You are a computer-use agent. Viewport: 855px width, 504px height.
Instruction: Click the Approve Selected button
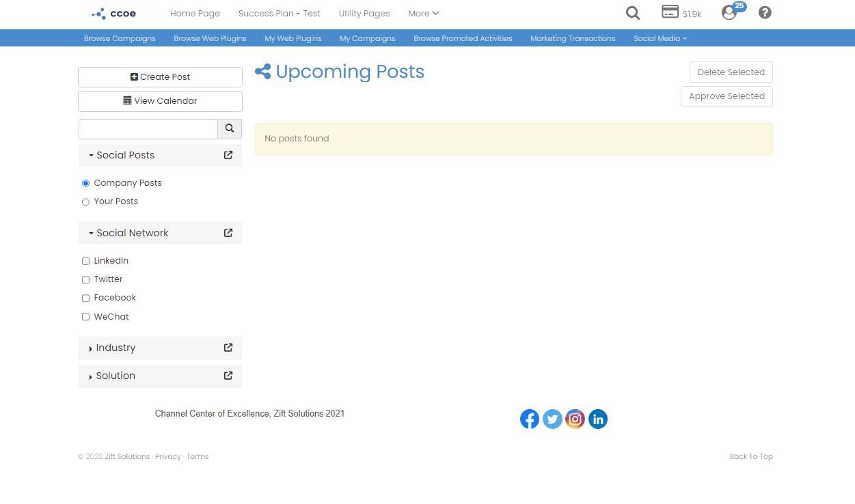(x=727, y=96)
